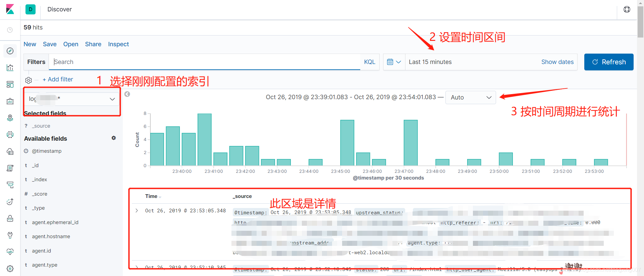Image resolution: width=644 pixels, height=276 pixels.
Task: Sort by the Time column header
Action: (x=151, y=196)
